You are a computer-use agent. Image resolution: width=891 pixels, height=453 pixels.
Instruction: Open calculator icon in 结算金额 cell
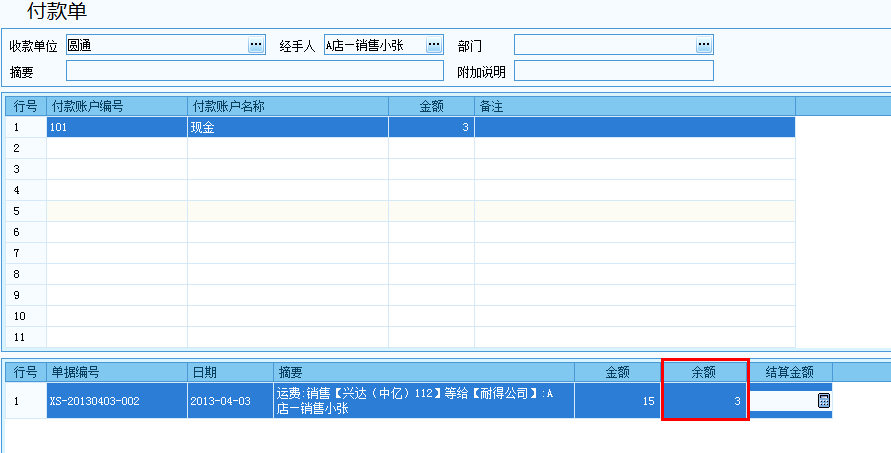pyautogui.click(x=824, y=401)
